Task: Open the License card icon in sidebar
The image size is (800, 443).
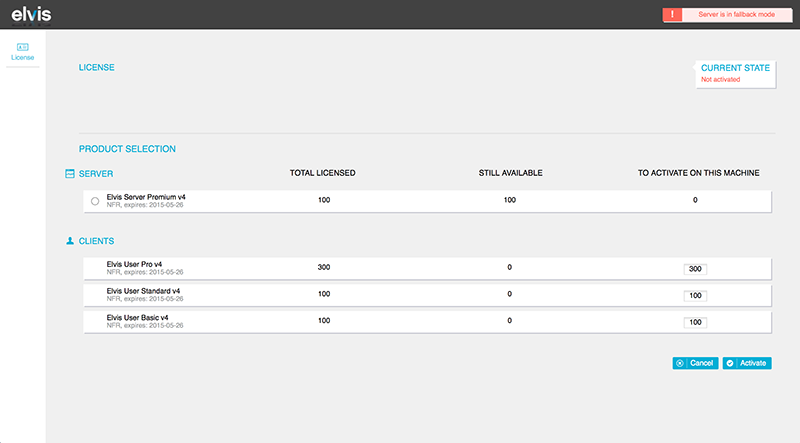Action: 22,46
